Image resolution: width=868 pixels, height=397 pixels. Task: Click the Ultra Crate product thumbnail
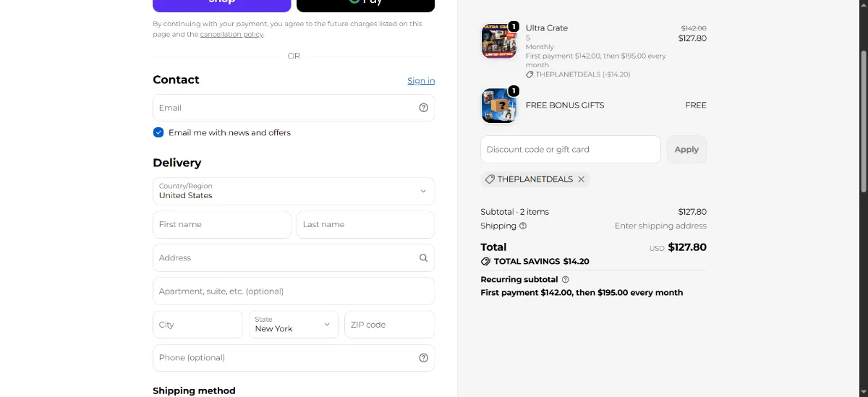point(500,41)
